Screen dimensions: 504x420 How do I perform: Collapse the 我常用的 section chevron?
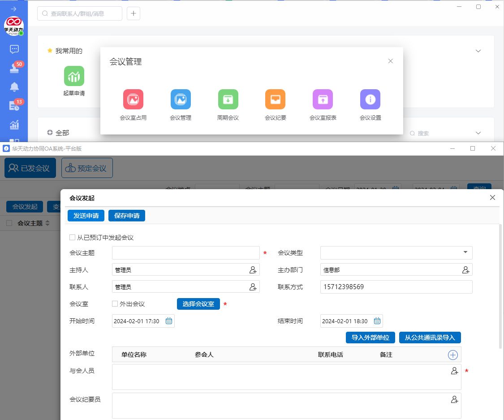[478, 51]
